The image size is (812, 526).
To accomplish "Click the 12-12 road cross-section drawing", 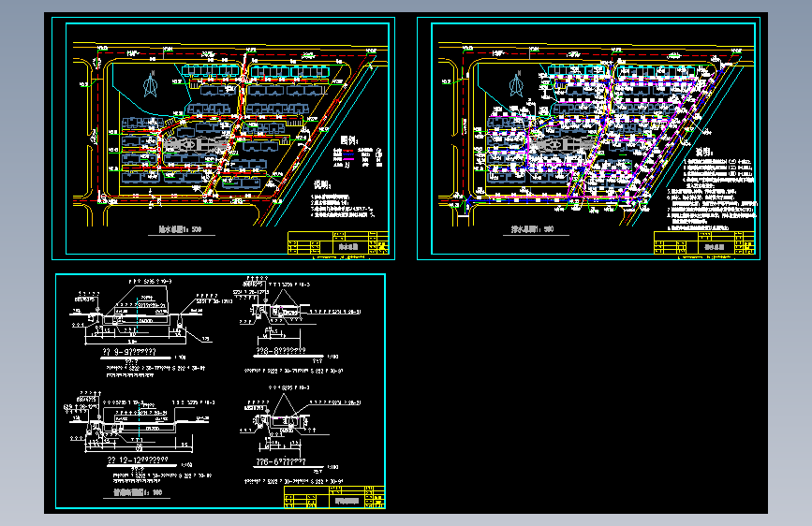I will click(x=140, y=422).
